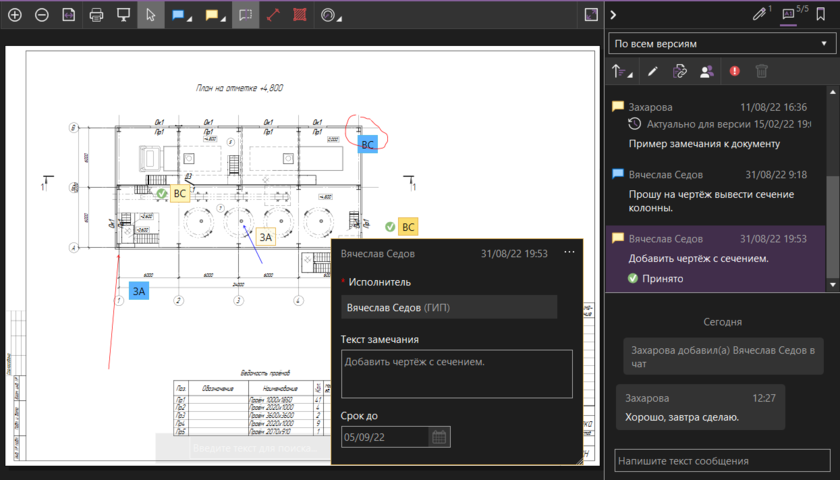This screenshot has width=840, height=480.
Task: Click the red exclamation mark filter icon
Action: pyautogui.click(x=735, y=71)
